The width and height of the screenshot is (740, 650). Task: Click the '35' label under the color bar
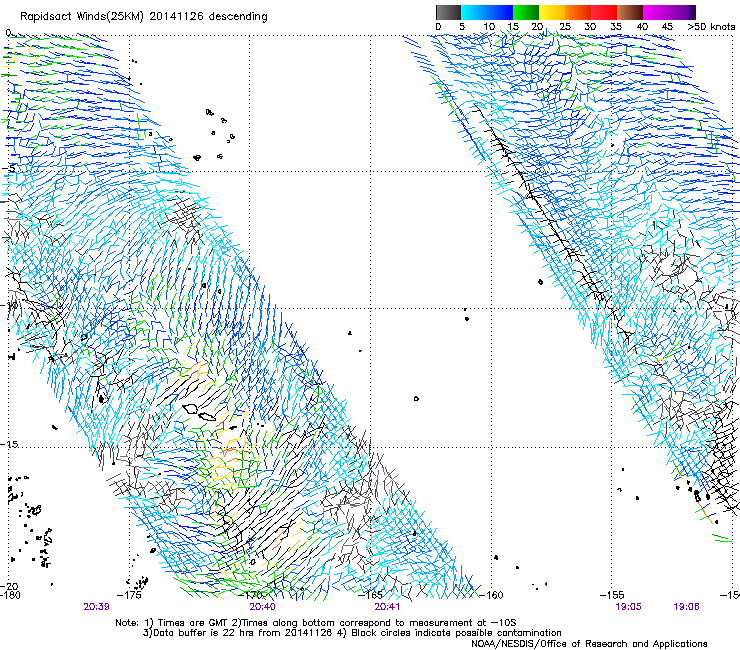point(616,26)
